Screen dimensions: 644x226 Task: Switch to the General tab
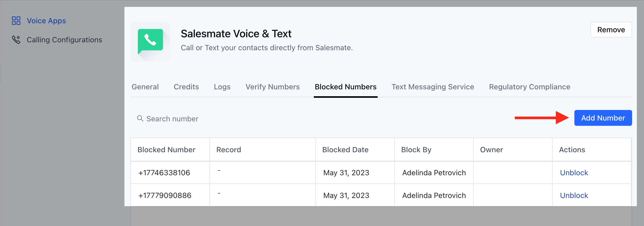pyautogui.click(x=145, y=87)
